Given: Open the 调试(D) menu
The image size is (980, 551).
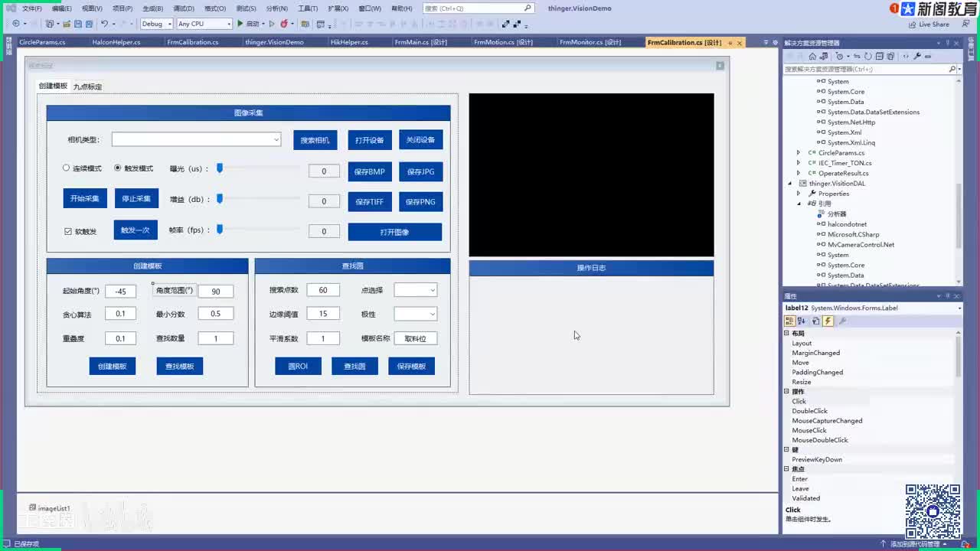Looking at the screenshot, I should (184, 8).
